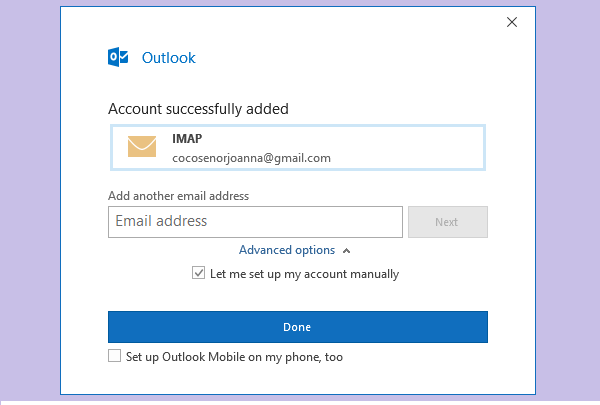Click the Account successfully added heading
This screenshot has height=405, width=600.
point(198,109)
